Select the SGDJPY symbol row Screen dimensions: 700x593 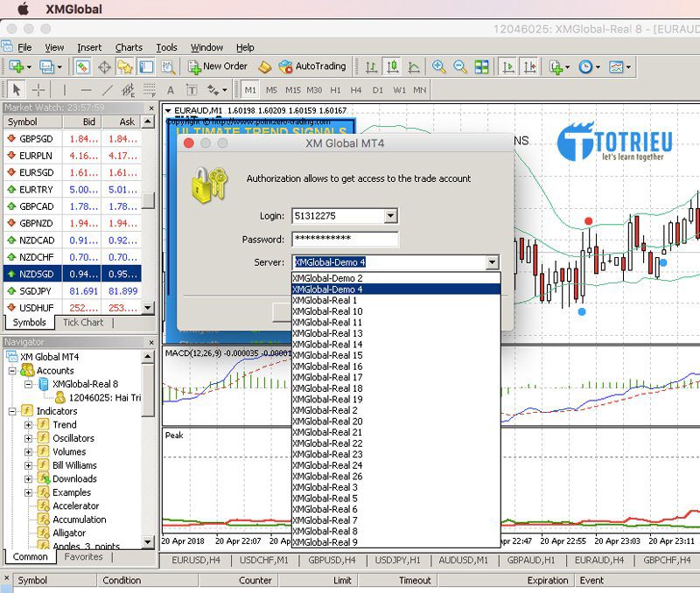(73, 291)
